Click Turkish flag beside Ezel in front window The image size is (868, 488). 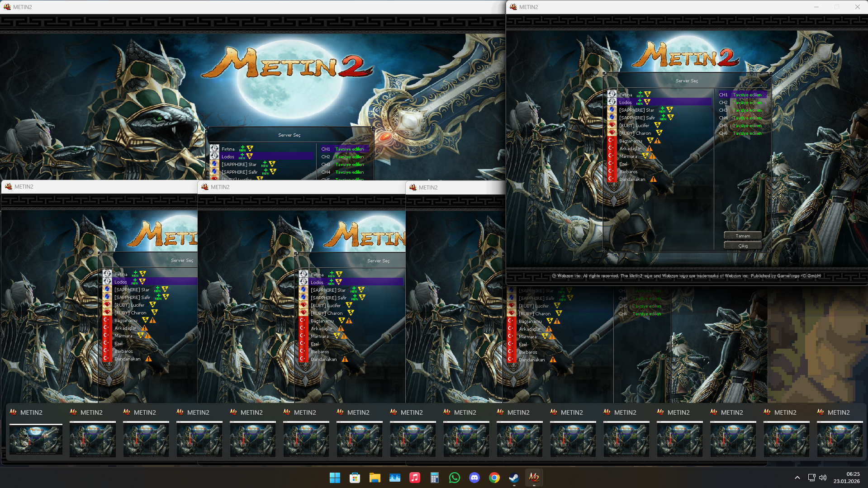click(611, 164)
